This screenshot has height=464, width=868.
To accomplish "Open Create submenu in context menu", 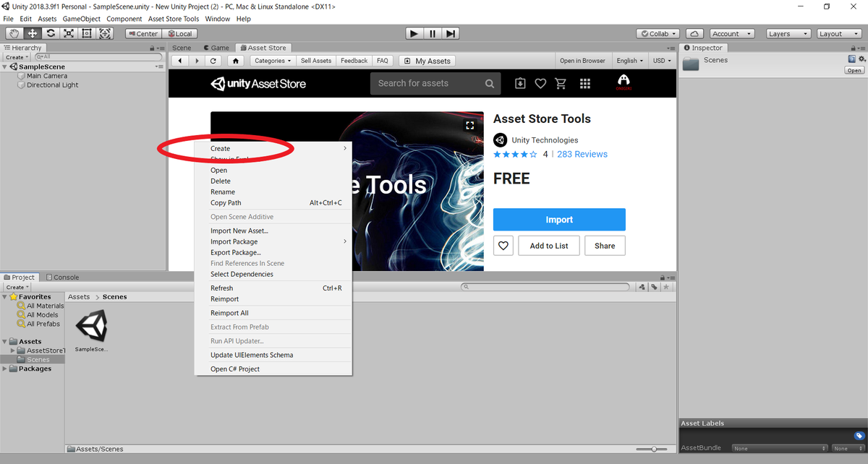I will [273, 149].
